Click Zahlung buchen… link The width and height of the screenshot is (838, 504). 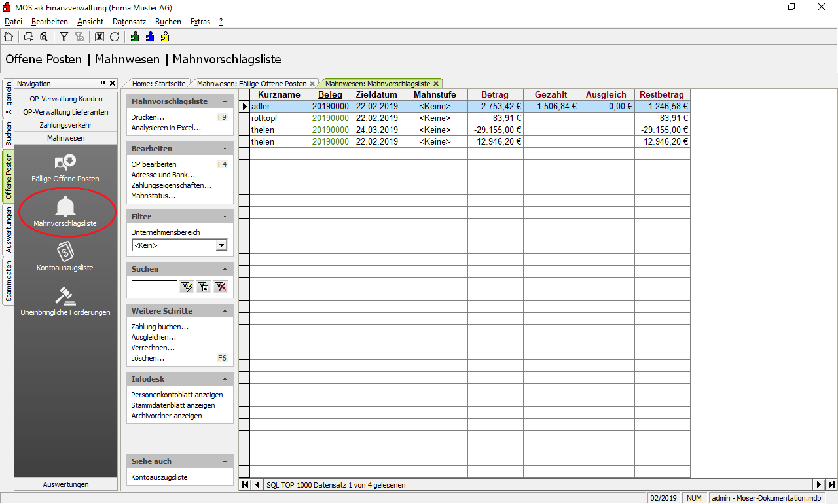point(160,327)
